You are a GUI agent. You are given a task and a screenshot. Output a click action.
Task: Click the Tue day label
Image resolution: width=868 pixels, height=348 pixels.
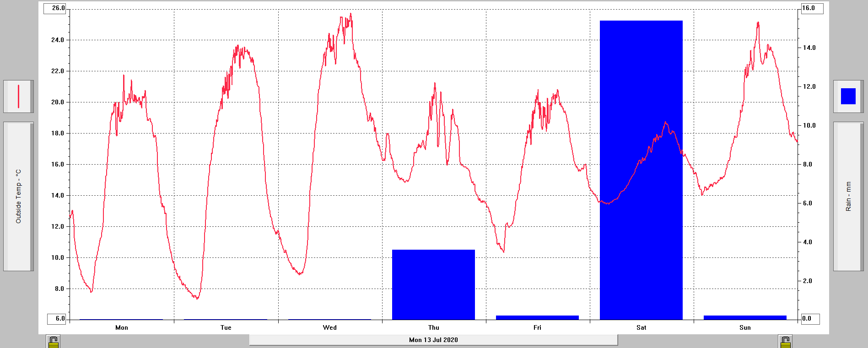coord(226,327)
